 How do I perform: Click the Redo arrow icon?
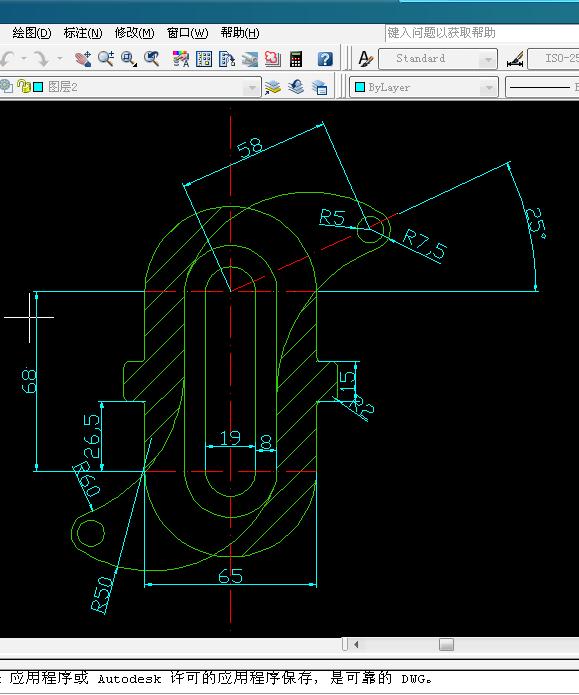pyautogui.click(x=41, y=59)
